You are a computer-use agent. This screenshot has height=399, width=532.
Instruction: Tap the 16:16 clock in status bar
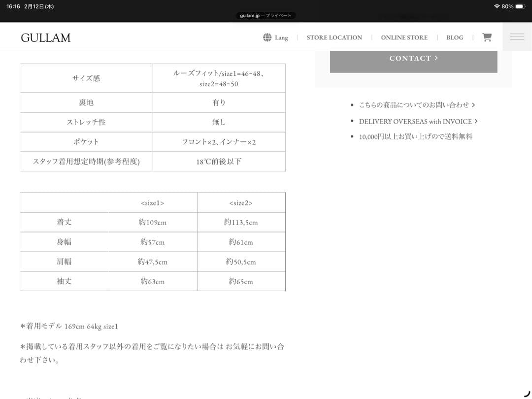13,6
